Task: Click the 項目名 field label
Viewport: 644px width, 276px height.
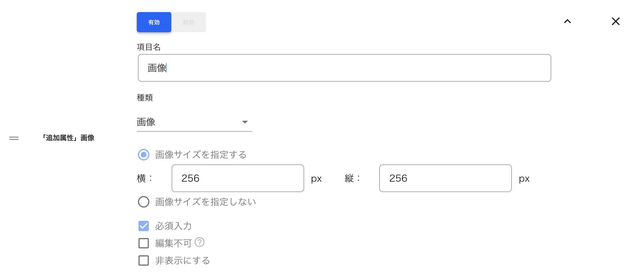Action: pyautogui.click(x=149, y=47)
